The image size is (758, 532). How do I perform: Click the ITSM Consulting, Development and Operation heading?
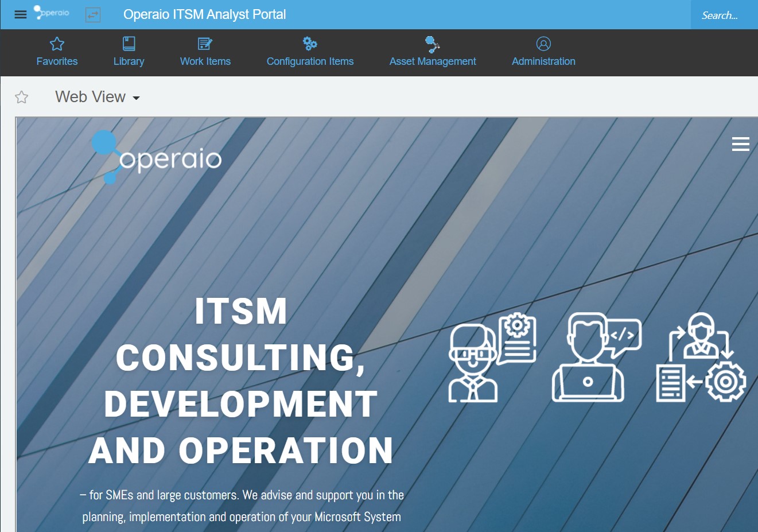pos(241,380)
